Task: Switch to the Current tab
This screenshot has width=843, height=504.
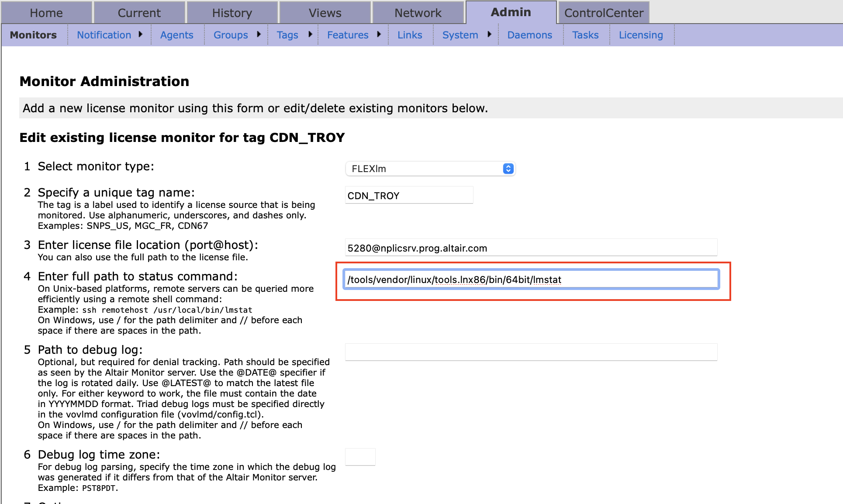Action: (139, 12)
